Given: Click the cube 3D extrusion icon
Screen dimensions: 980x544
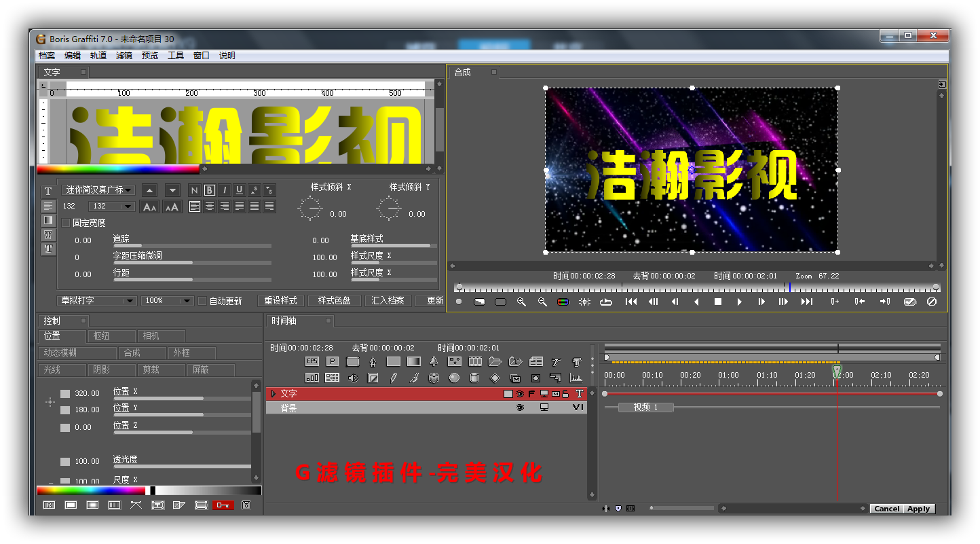Looking at the screenshot, I should (434, 378).
